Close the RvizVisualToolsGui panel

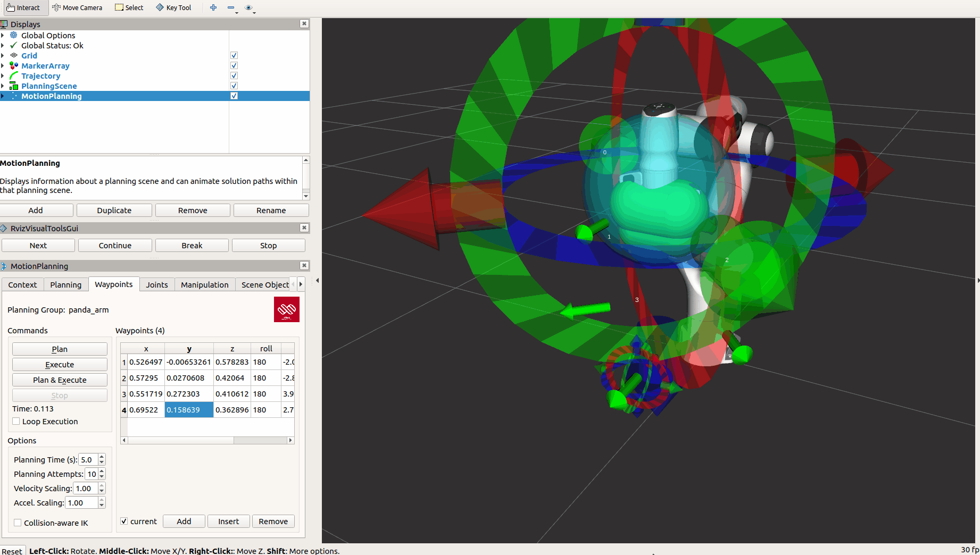304,228
